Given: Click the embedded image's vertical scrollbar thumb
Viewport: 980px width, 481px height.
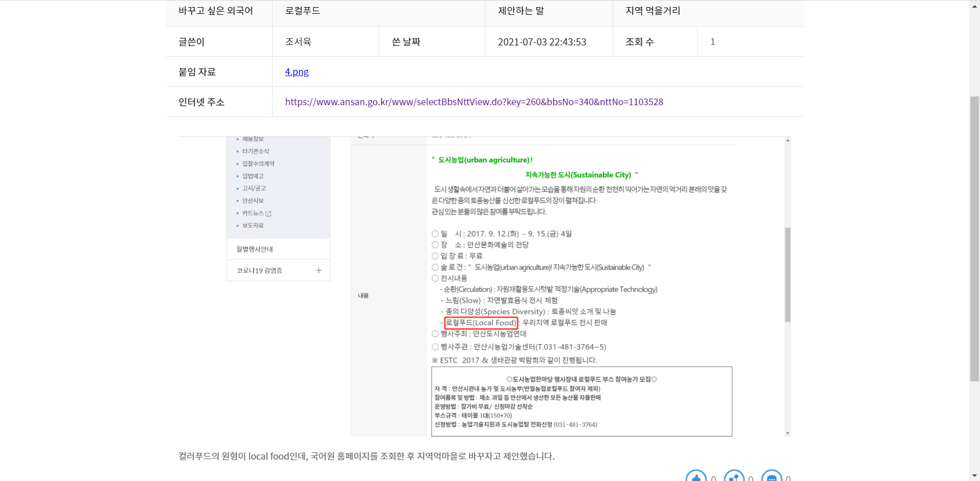Looking at the screenshot, I should click(788, 274).
